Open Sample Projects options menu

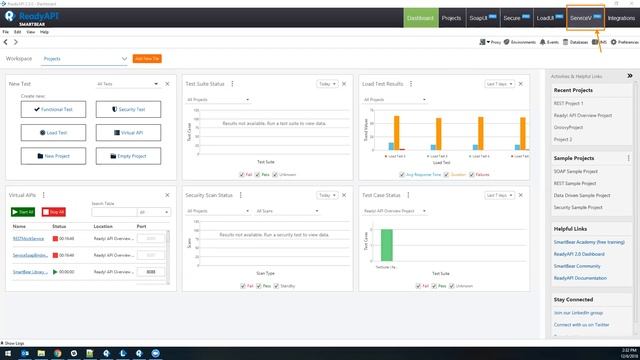[629, 158]
